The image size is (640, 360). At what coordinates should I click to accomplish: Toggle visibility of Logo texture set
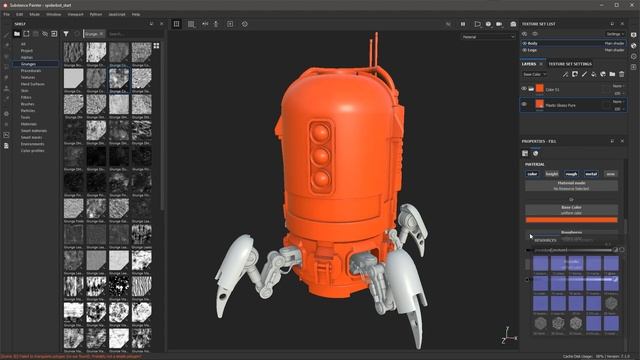pyautogui.click(x=524, y=50)
